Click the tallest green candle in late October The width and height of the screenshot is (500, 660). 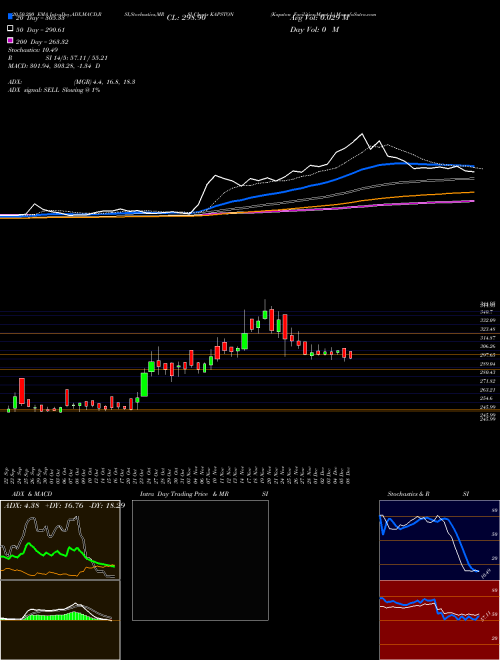click(x=144, y=384)
